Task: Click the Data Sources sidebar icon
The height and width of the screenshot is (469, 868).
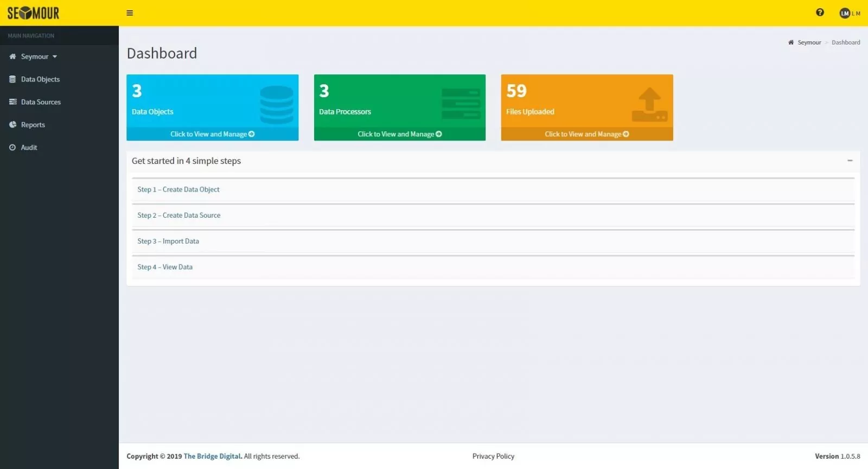Action: (x=12, y=102)
